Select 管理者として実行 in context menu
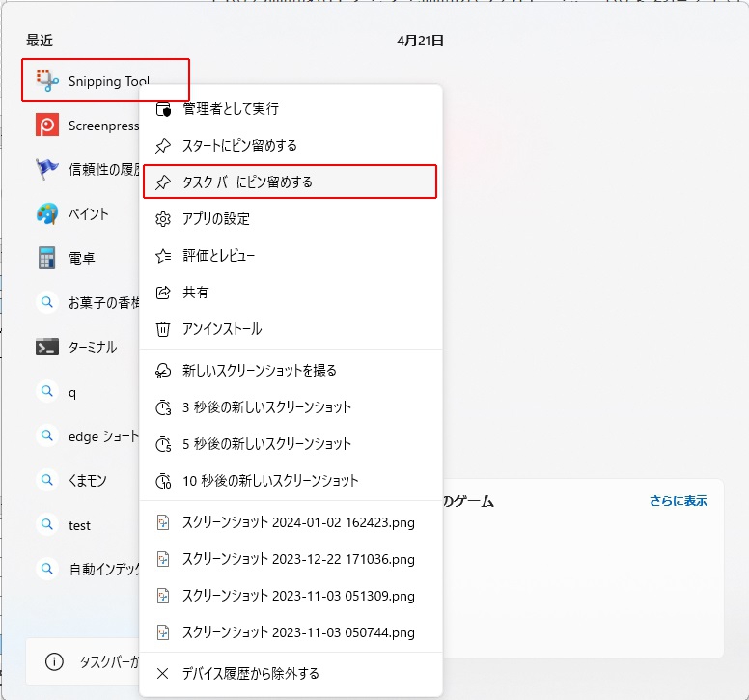Screen dimensions: 749x700 (230, 109)
